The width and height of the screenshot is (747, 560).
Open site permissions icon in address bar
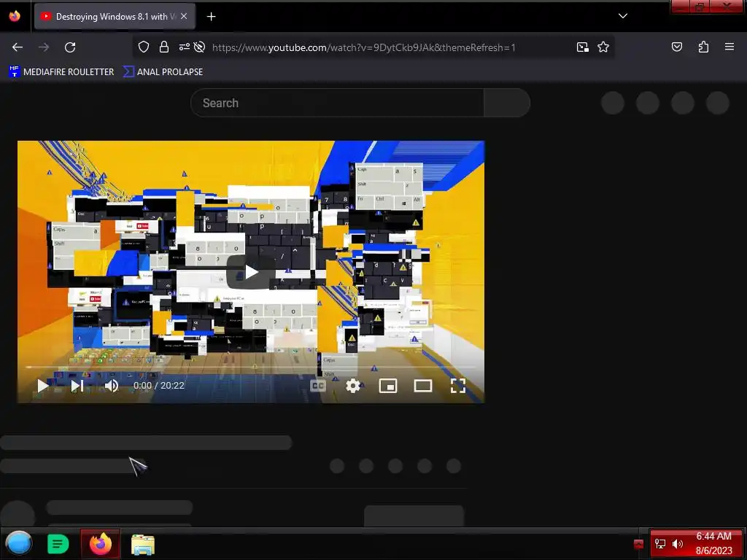[185, 47]
